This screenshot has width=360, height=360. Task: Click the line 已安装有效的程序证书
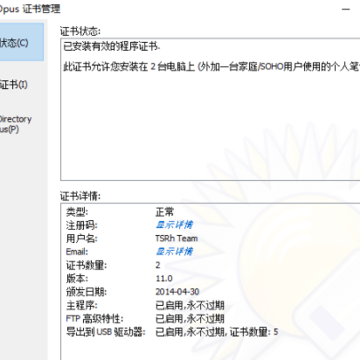tap(112, 47)
